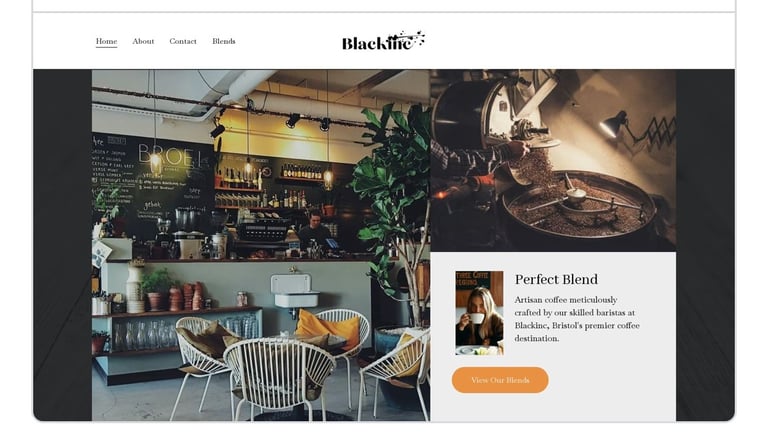The height and width of the screenshot is (436, 768).
Task: Click the yellow cushion on the chair
Action: tap(328, 327)
